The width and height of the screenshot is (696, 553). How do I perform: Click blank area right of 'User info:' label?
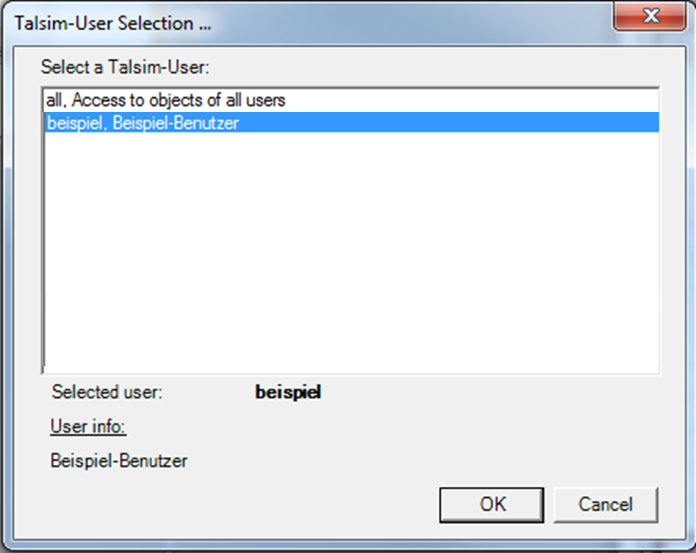pyautogui.click(x=350, y=427)
